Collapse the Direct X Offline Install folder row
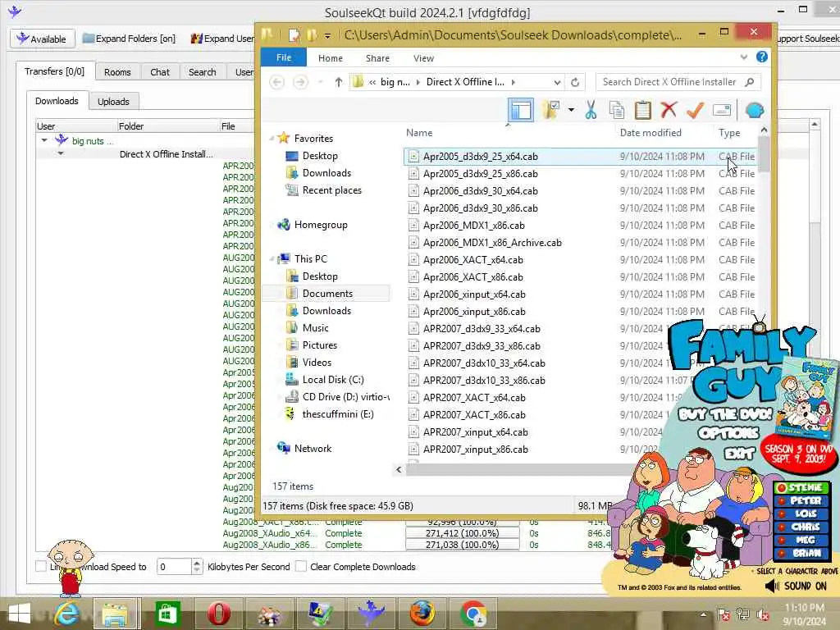This screenshot has height=630, width=840. click(61, 153)
